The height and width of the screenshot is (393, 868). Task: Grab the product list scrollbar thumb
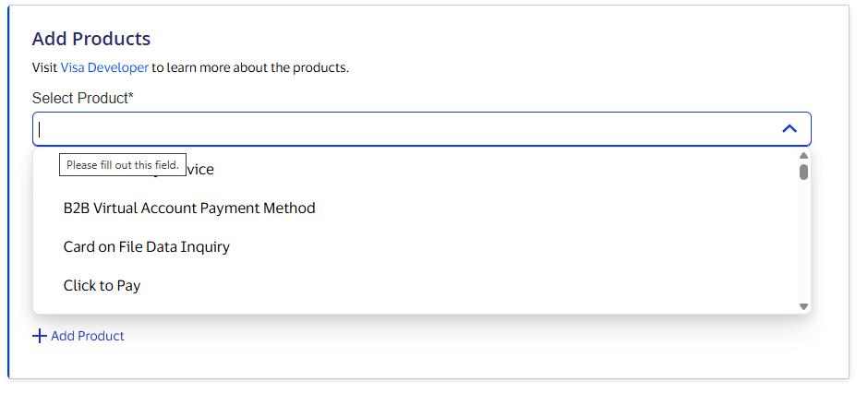click(803, 172)
